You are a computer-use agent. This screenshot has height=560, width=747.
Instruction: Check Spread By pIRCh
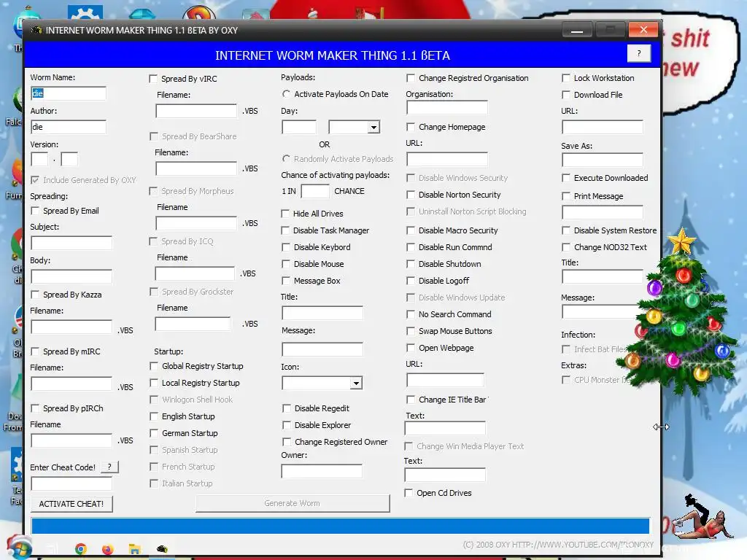35,408
